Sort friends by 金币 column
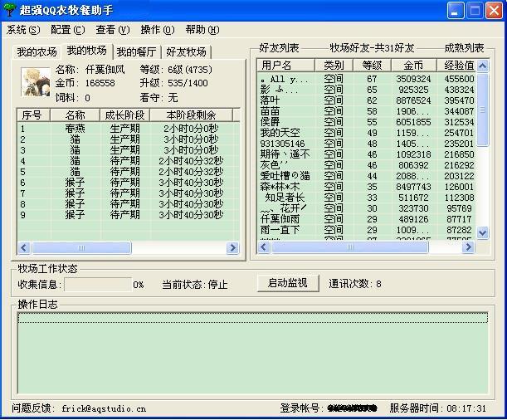 click(413, 66)
